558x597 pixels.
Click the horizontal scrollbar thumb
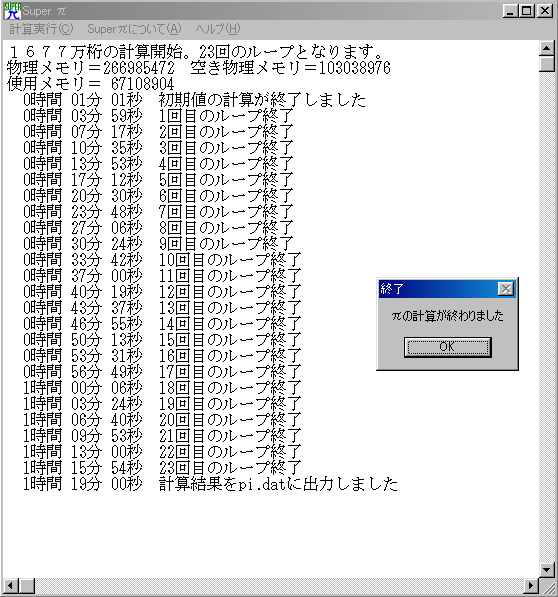(27, 585)
